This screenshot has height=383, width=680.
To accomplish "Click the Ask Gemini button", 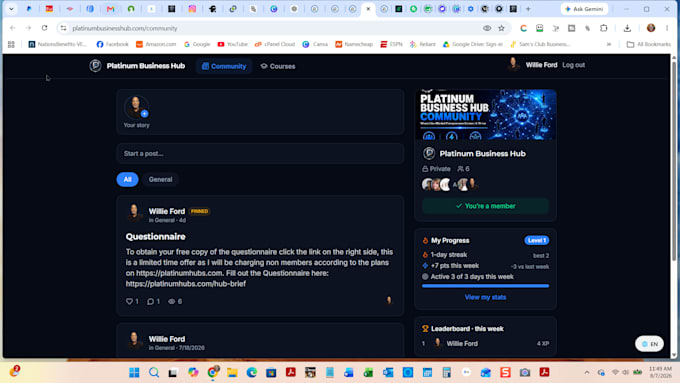I will [584, 9].
